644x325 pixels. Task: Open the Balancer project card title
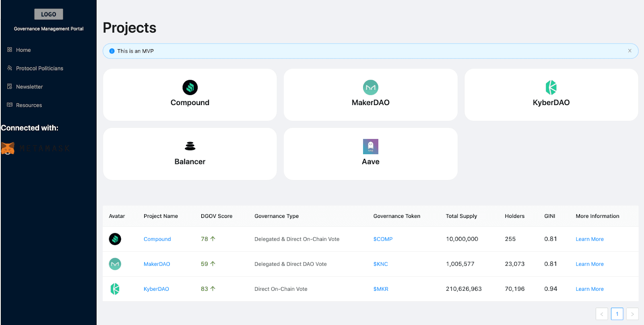pyautogui.click(x=190, y=161)
